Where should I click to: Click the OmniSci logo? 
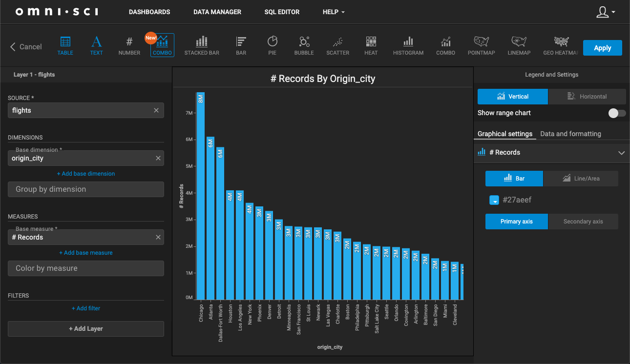tap(57, 12)
